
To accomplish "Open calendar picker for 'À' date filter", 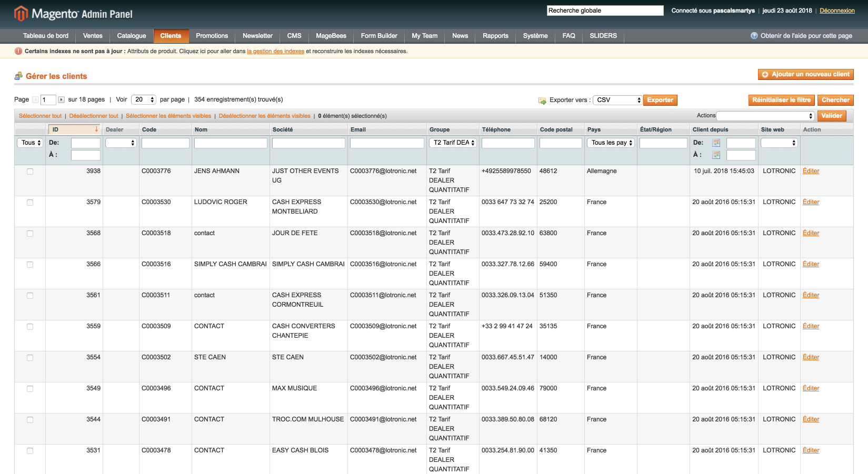I will point(716,155).
